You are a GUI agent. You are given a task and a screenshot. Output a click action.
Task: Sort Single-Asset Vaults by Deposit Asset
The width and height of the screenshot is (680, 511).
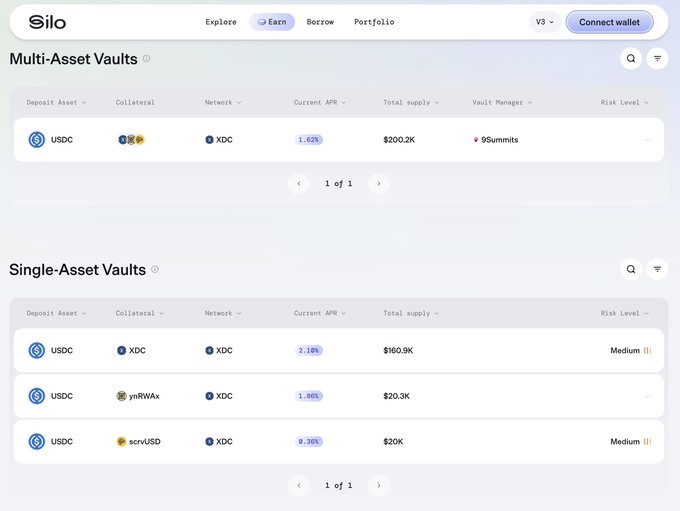pos(56,313)
